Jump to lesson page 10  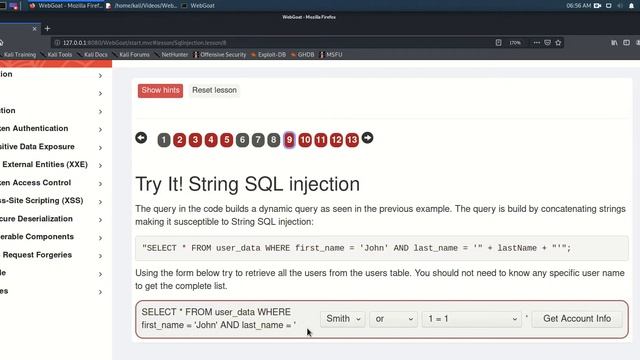(x=305, y=140)
